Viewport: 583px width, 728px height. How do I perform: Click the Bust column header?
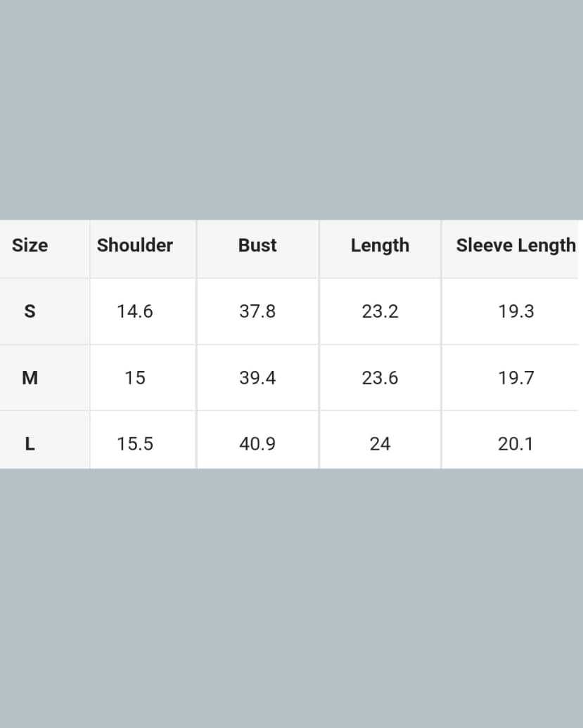[x=257, y=245]
